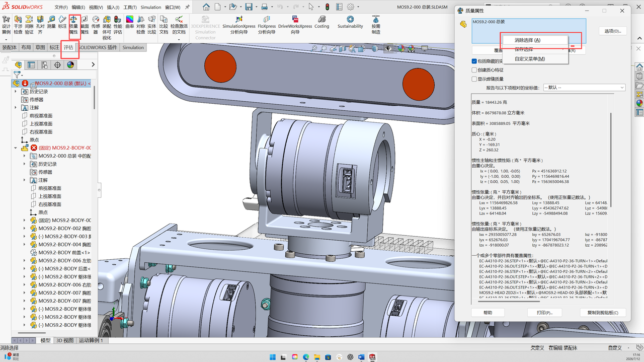Screen dimensions: 644x362
Task: Open the 运动算例 1 bottom tab
Action: point(91,340)
